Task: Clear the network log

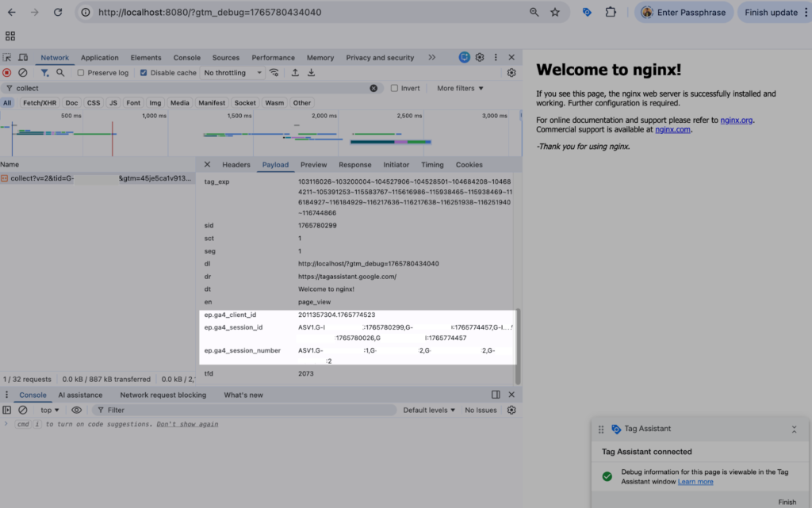Action: click(23, 73)
